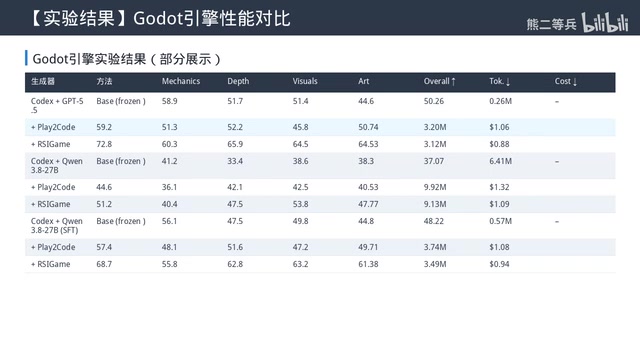Click the $0.88 cost value
This screenshot has width=640, height=360.
499,144
